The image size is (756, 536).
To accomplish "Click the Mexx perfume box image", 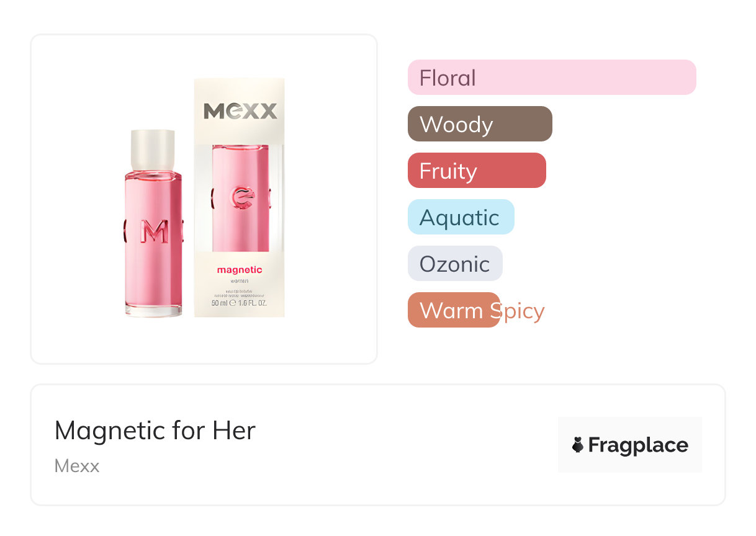I will [240, 197].
